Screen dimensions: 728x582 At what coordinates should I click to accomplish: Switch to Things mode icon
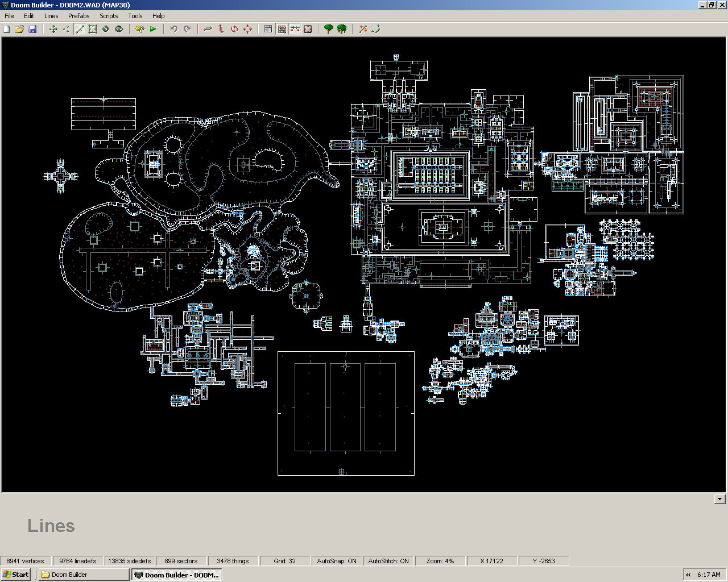click(x=106, y=29)
